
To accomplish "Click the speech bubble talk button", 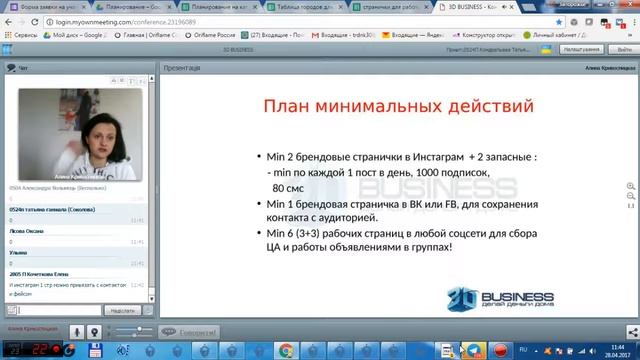I will coord(189,332).
